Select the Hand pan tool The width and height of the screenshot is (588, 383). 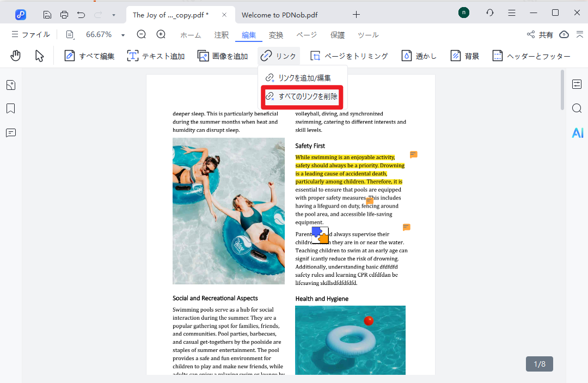[x=16, y=56]
